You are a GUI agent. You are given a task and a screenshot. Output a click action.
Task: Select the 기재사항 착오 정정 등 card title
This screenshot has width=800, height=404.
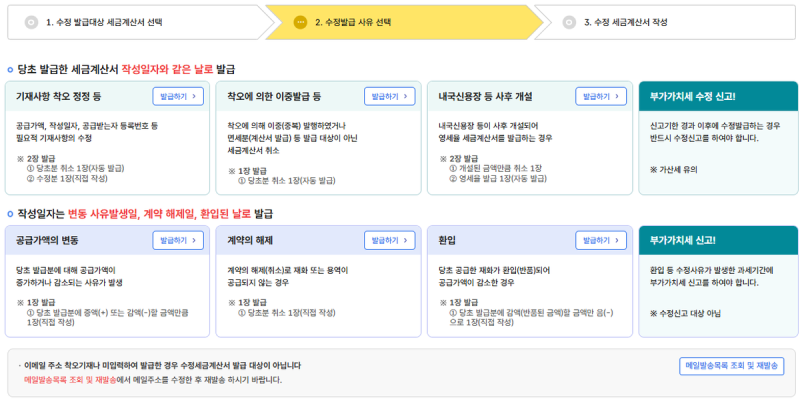pyautogui.click(x=59, y=96)
